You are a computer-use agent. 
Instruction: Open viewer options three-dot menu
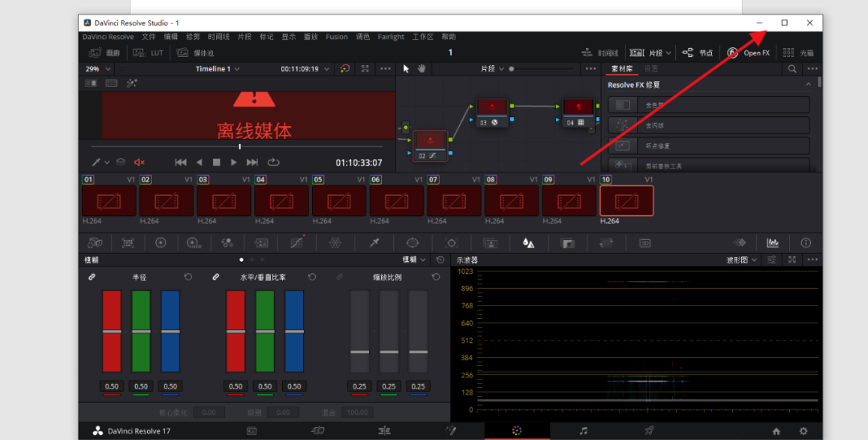click(x=385, y=69)
